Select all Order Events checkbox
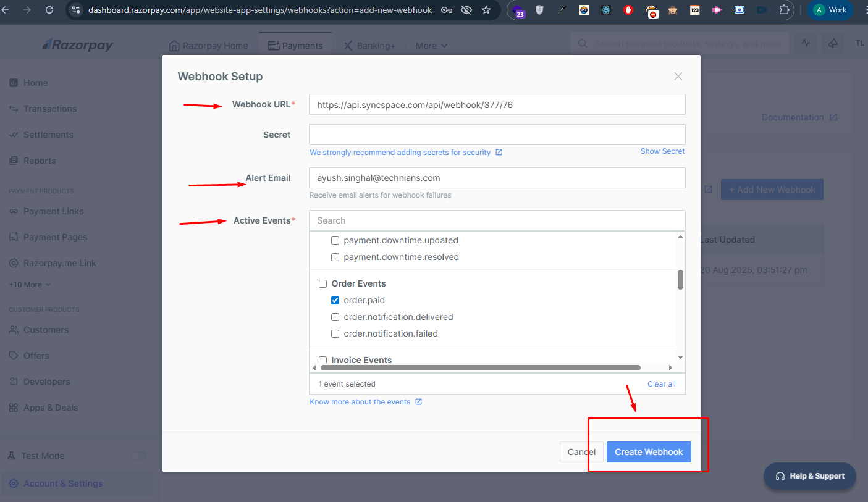This screenshot has height=502, width=868. pos(322,284)
